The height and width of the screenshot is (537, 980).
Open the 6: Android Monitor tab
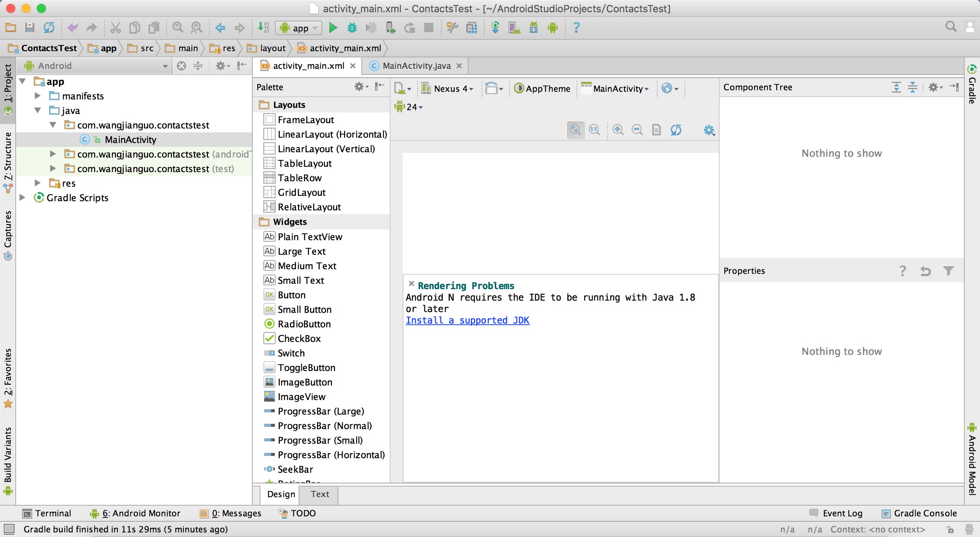point(135,513)
